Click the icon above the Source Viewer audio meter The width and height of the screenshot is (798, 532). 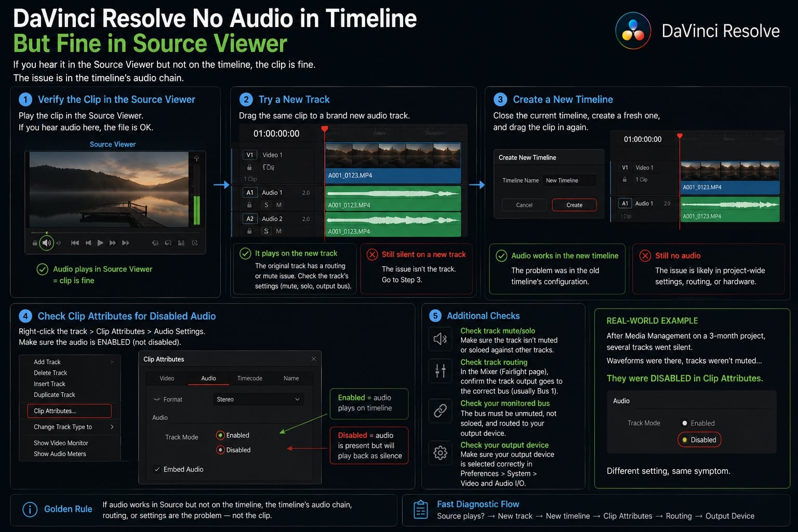click(196, 158)
